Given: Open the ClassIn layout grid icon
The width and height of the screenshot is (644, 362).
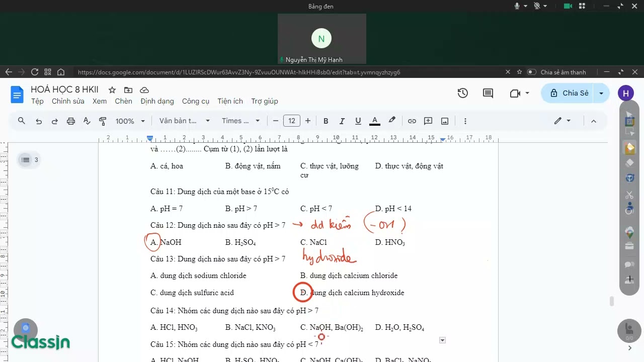Looking at the screenshot, I should click(x=582, y=6).
